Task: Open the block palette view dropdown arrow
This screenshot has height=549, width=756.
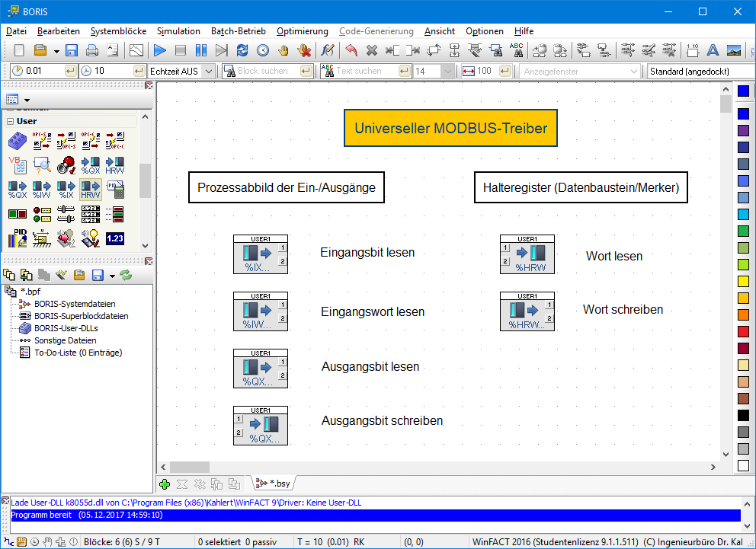Action: coord(27,101)
